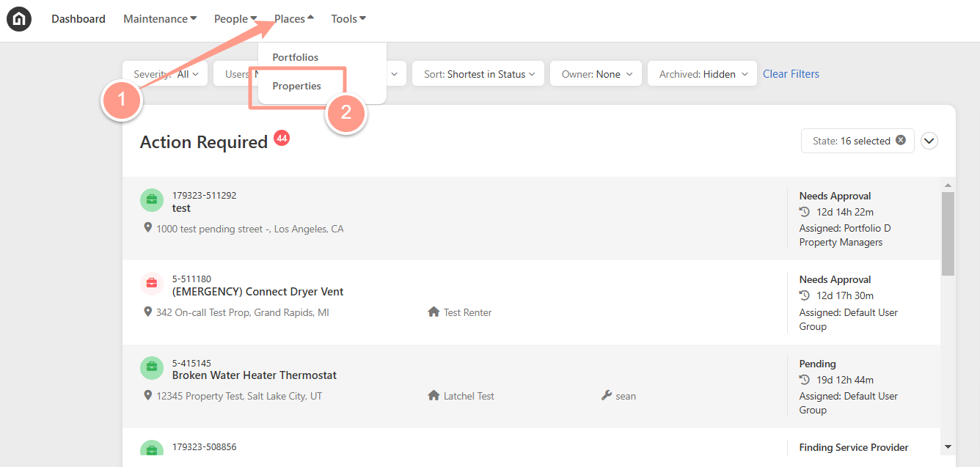
Task: Click the Latchel home logo icon
Action: 19,19
